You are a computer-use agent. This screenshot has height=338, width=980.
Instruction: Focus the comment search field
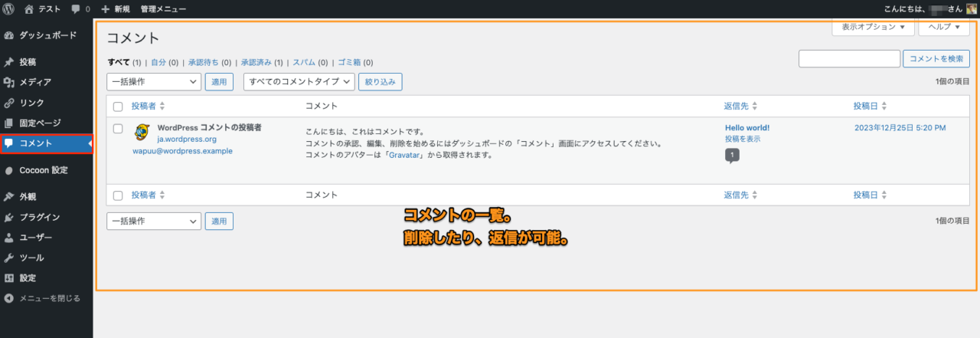(849, 58)
